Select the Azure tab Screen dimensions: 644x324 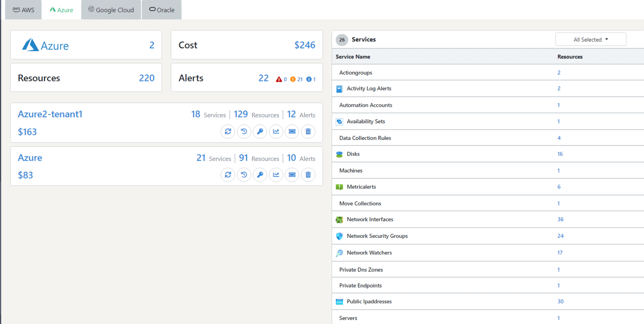(61, 10)
